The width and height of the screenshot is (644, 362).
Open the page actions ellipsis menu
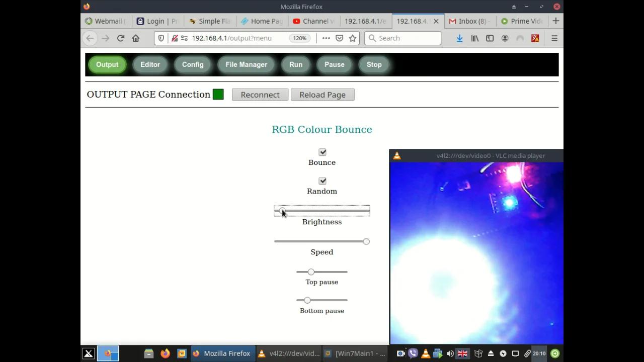[326, 38]
